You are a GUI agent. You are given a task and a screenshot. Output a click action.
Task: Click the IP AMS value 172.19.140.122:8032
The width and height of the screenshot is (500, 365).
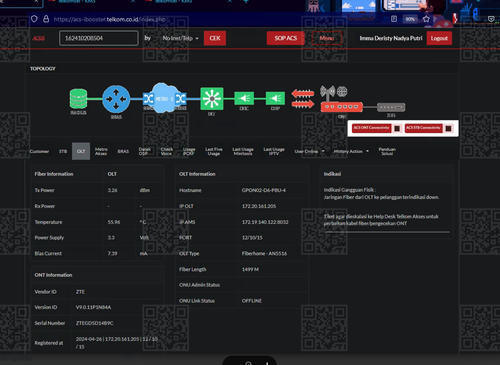[x=265, y=222]
